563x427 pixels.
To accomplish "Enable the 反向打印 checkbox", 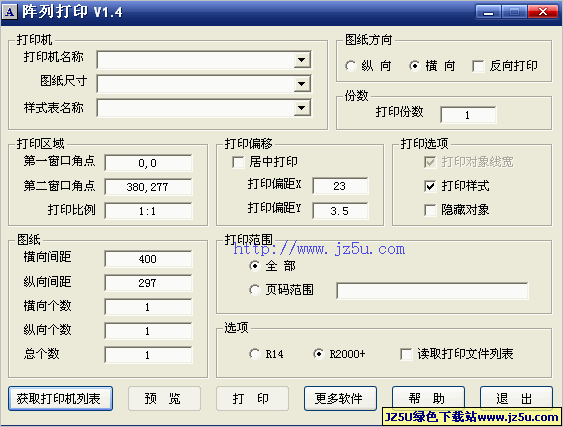I will click(x=478, y=66).
